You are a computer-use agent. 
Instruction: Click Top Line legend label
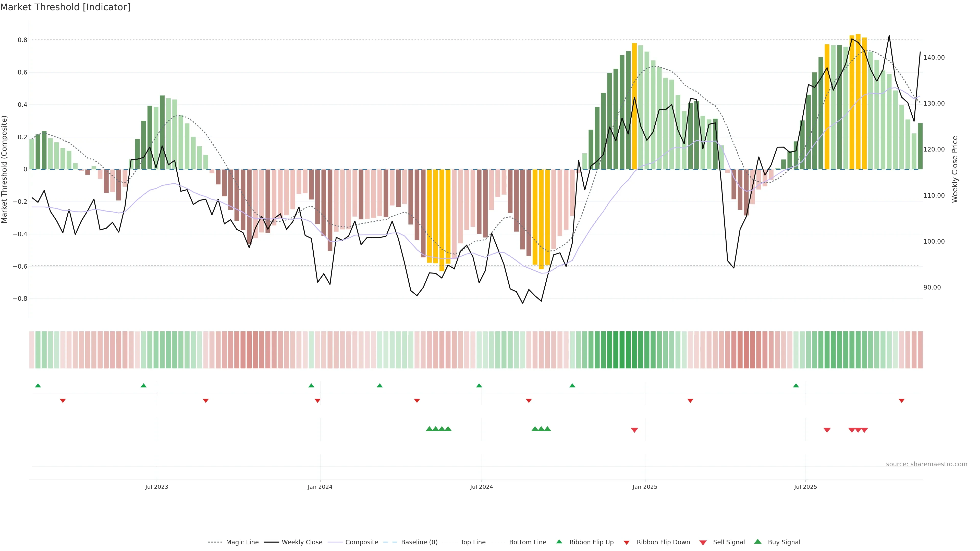coord(473,542)
